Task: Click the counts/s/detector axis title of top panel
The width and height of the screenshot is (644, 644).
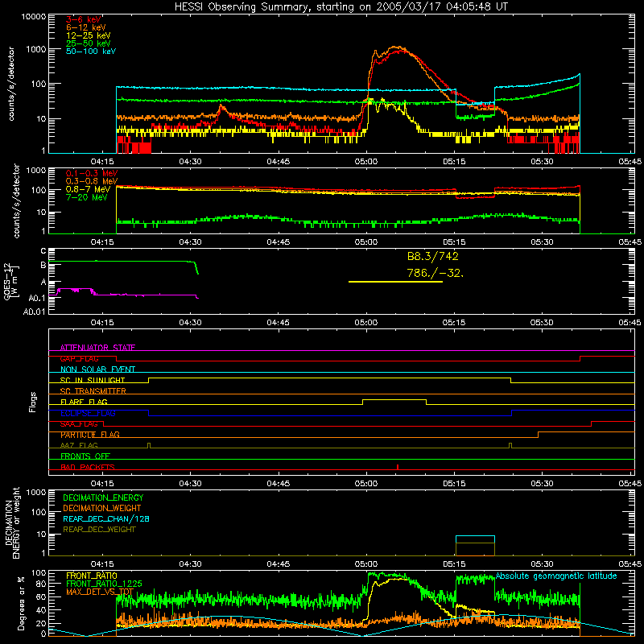Action: [10, 84]
